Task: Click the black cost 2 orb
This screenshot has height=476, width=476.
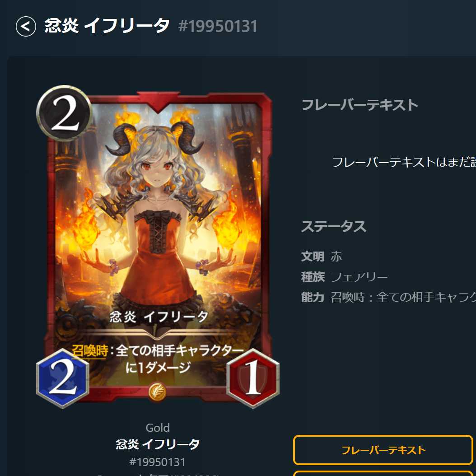Action: tap(64, 113)
